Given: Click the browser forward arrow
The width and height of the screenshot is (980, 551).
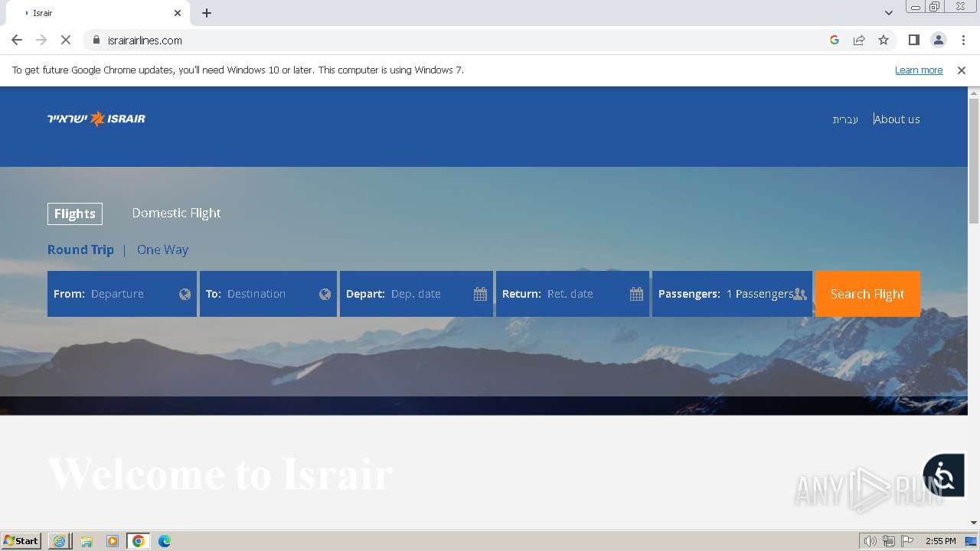Looking at the screenshot, I should pyautogui.click(x=41, y=40).
